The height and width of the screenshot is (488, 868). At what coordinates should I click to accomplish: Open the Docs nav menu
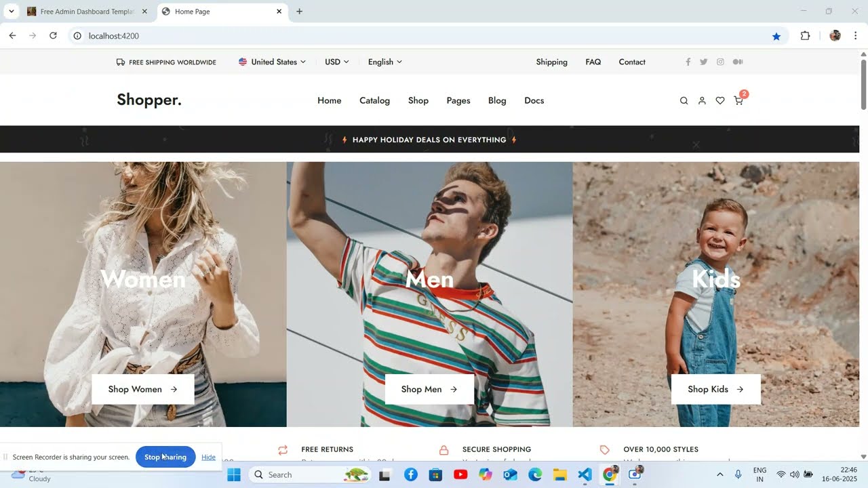click(x=534, y=101)
